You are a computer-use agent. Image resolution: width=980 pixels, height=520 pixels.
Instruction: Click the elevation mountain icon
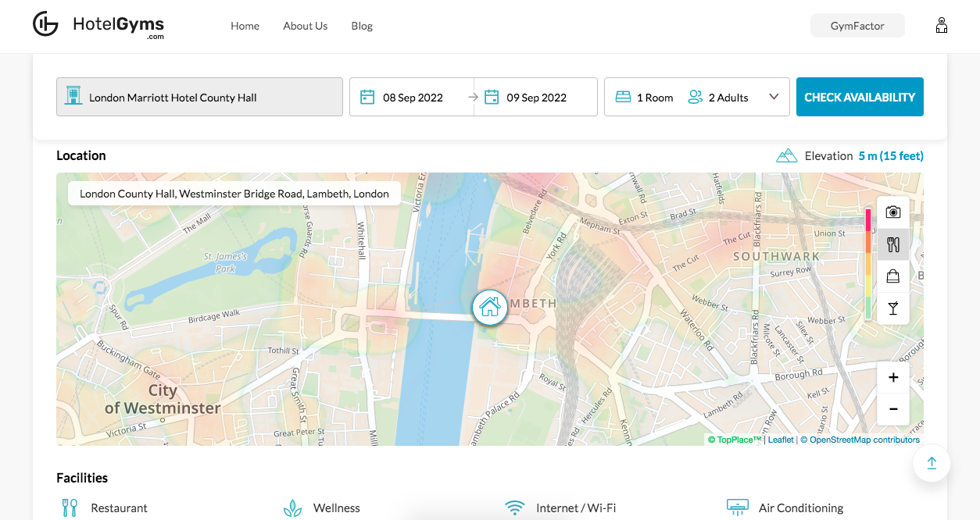coord(786,155)
